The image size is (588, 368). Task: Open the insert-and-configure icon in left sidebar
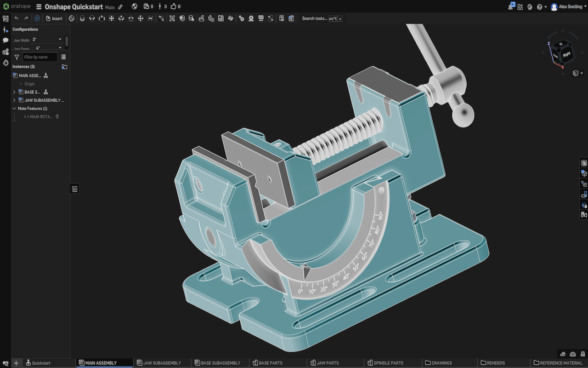pyautogui.click(x=6, y=29)
